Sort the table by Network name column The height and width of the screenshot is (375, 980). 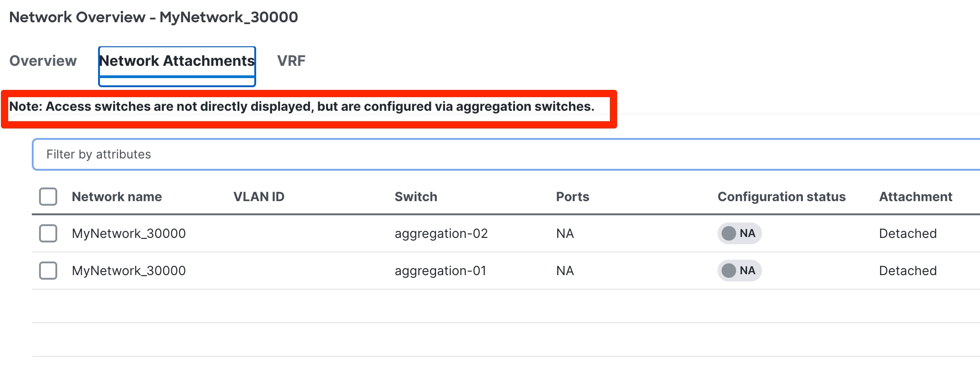[x=116, y=196]
